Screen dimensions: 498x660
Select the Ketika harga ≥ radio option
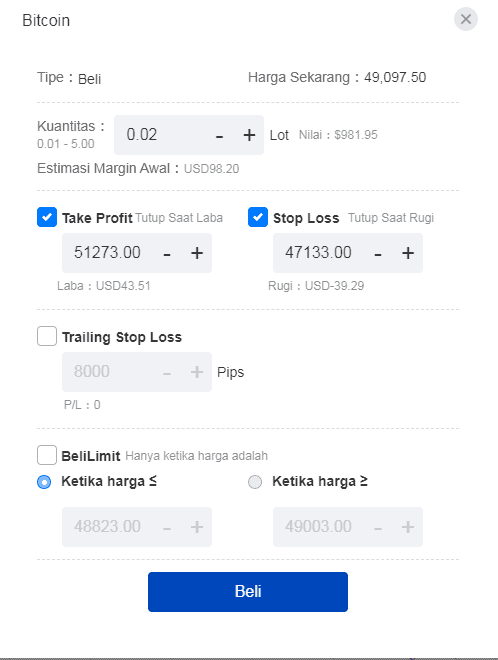click(255, 482)
